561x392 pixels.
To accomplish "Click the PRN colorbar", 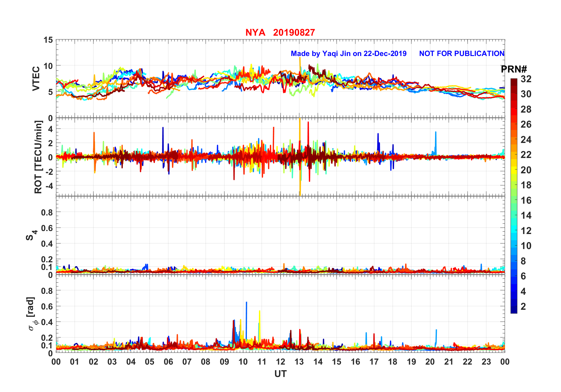I will point(514,196).
